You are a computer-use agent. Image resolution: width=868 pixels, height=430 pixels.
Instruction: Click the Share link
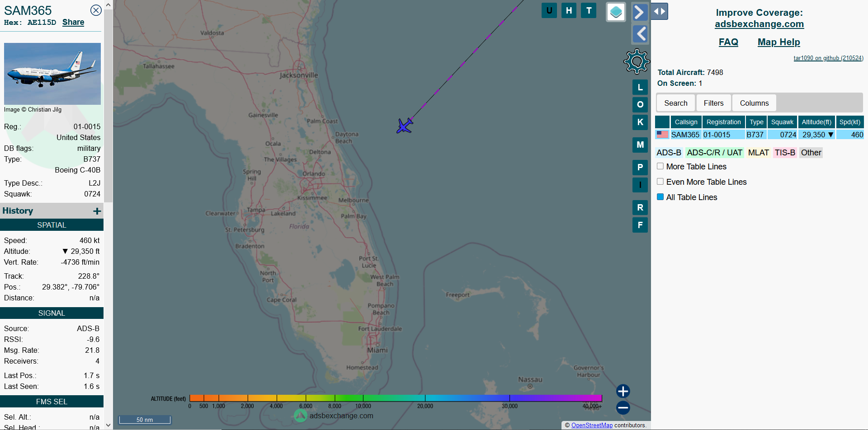pyautogui.click(x=73, y=22)
